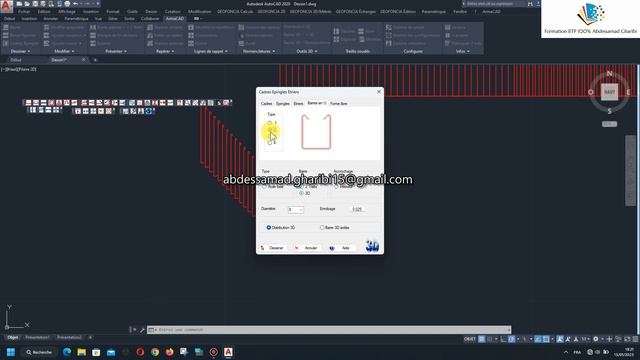Check the Barre 3D isolée checkbox
Viewport: 640px width, 360px height.
pos(322,227)
